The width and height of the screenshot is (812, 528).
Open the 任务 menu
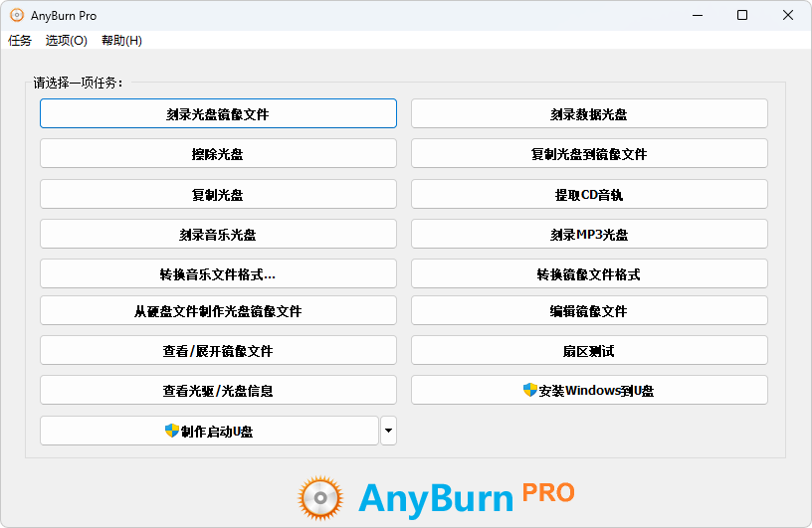[x=20, y=41]
